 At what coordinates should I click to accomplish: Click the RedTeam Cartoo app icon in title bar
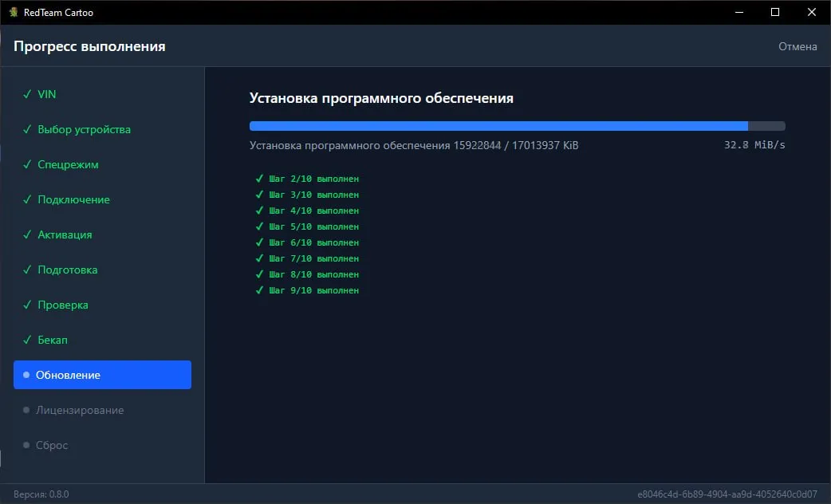click(x=14, y=12)
